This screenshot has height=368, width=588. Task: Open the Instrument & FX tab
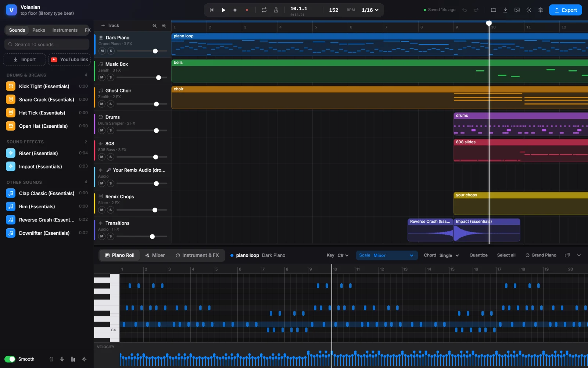click(x=197, y=255)
